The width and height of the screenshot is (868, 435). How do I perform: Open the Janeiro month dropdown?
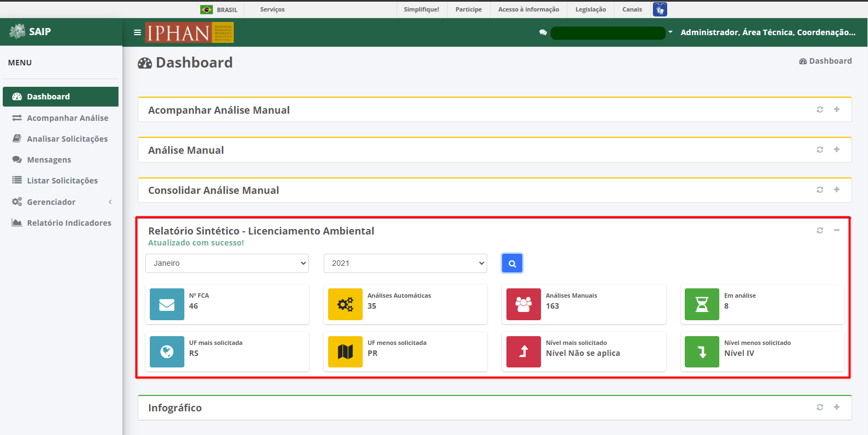(x=227, y=263)
